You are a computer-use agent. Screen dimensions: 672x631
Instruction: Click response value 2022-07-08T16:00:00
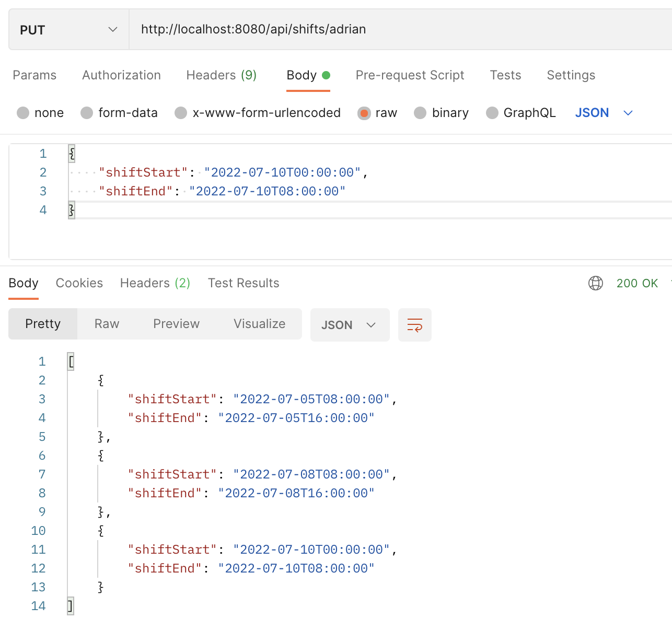[x=296, y=493]
